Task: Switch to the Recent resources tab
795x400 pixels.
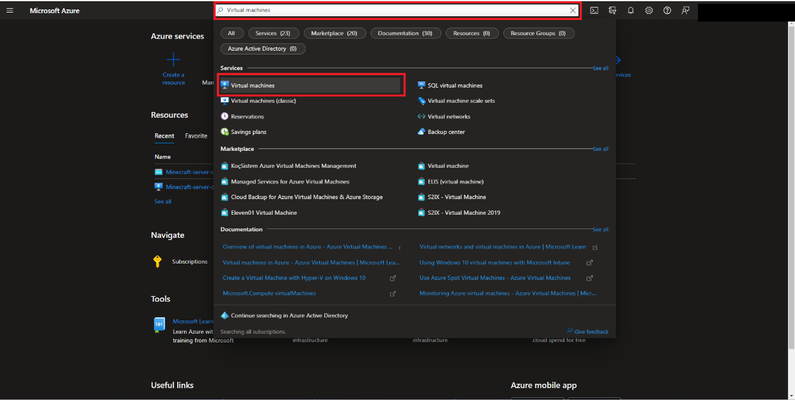Action: [164, 136]
